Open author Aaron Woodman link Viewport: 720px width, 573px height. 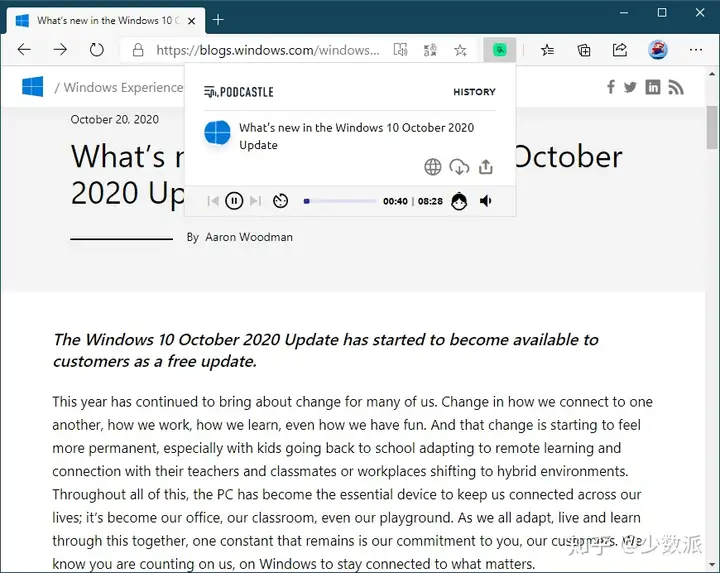pyautogui.click(x=249, y=237)
